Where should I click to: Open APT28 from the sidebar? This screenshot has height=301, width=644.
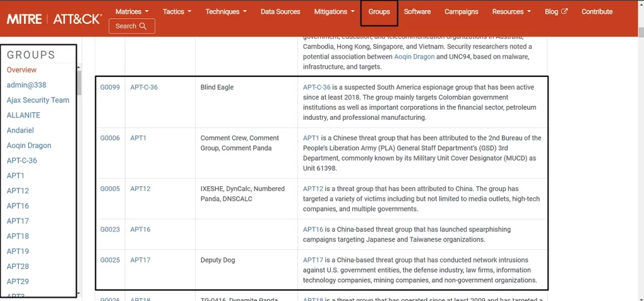point(18,266)
